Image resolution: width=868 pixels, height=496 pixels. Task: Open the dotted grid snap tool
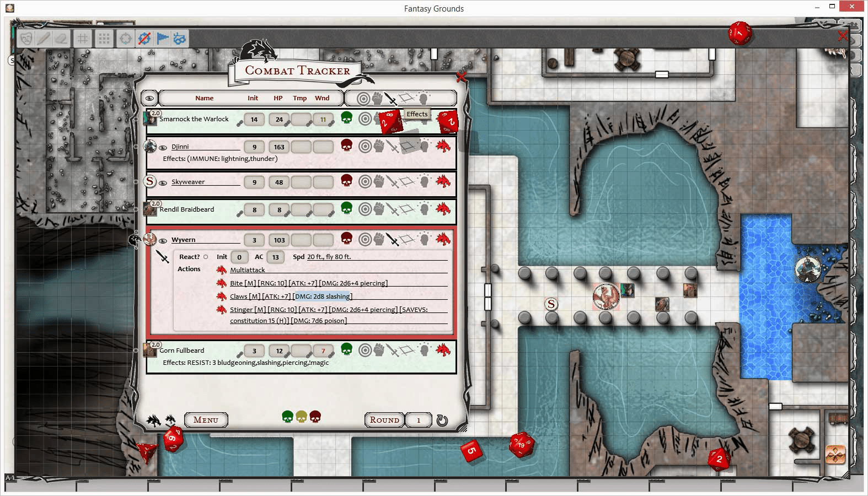click(x=104, y=39)
